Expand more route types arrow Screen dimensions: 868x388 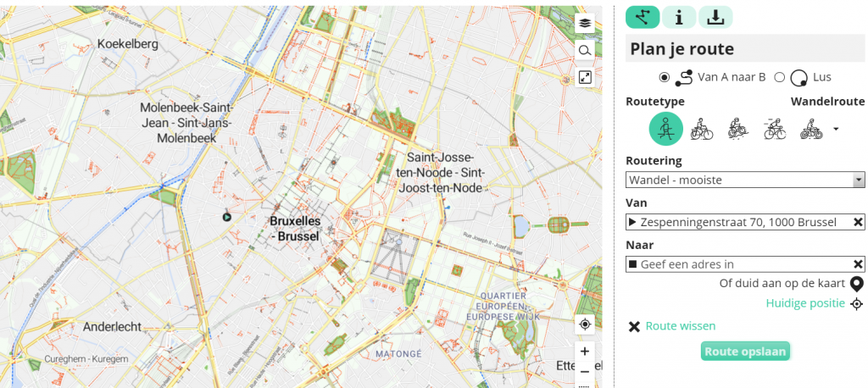coord(837,130)
